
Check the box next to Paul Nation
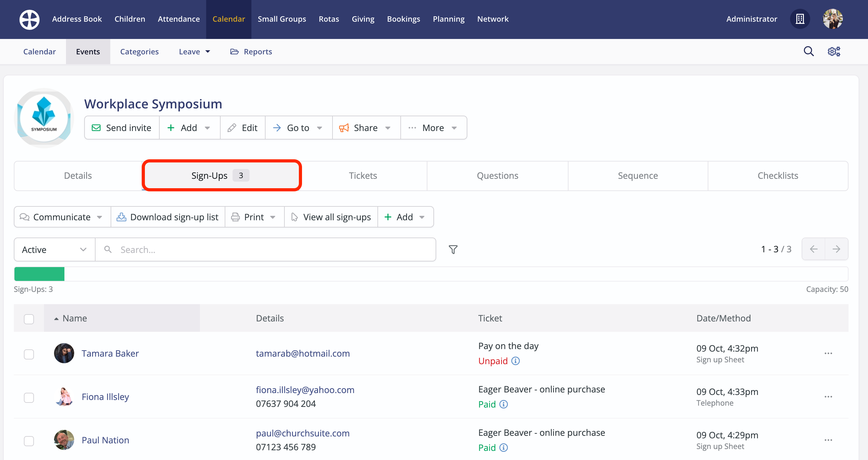[29, 441]
